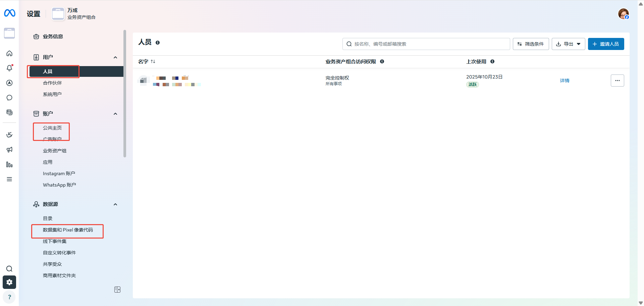Viewport: 644px width, 306px height.
Task: Click the 邀请人员 button
Action: [x=606, y=44]
